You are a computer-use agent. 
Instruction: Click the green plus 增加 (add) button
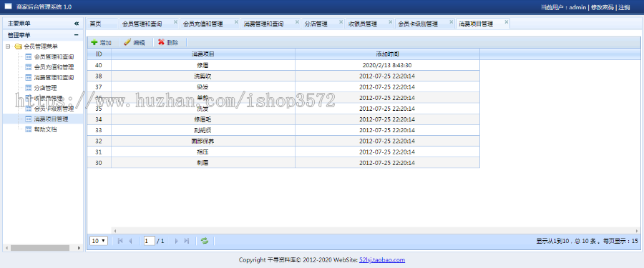pyautogui.click(x=101, y=42)
